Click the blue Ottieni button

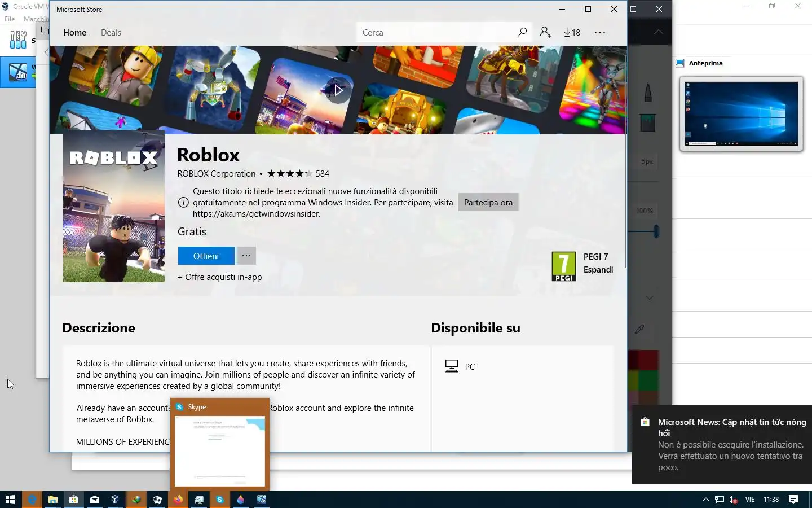pos(206,256)
